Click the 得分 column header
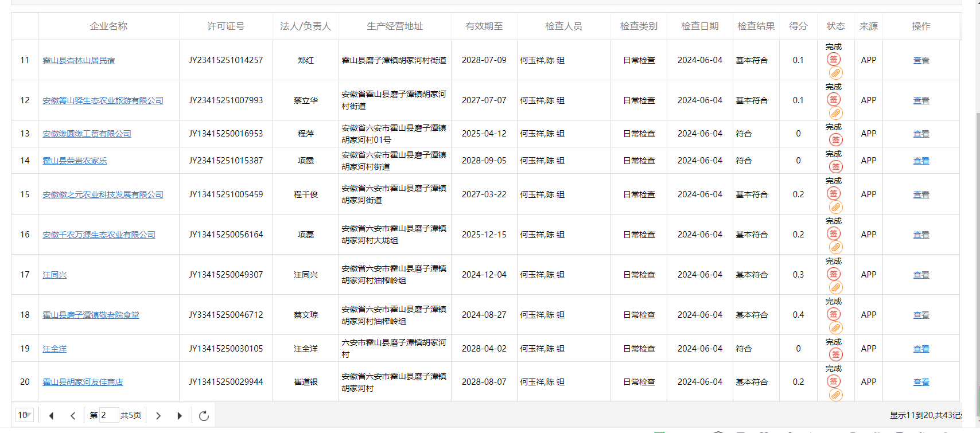This screenshot has height=433, width=980. [798, 26]
